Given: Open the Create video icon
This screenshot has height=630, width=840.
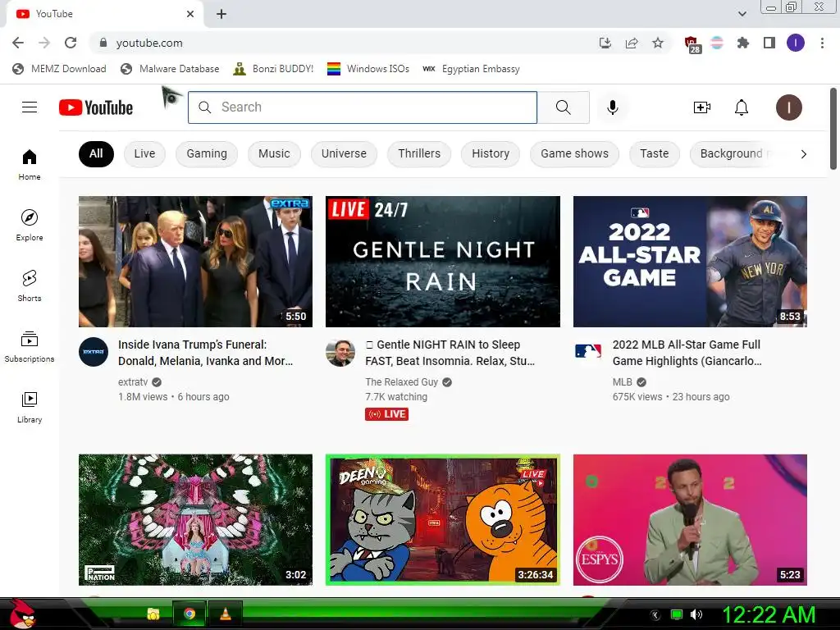Looking at the screenshot, I should 702,107.
